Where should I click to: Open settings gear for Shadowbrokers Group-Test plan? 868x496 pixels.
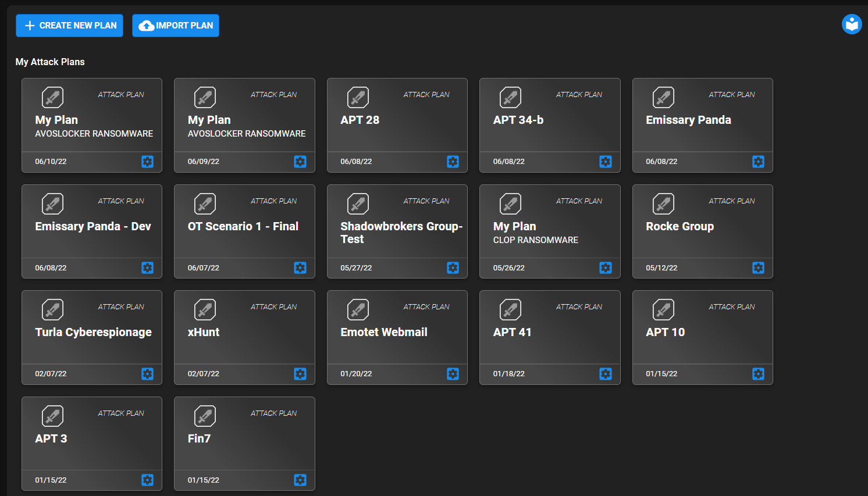453,267
